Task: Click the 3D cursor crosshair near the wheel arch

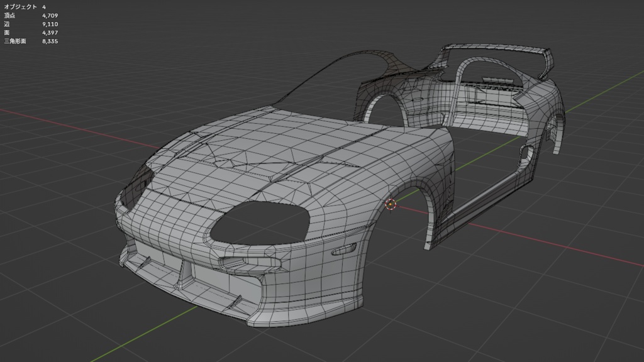Action: click(391, 204)
